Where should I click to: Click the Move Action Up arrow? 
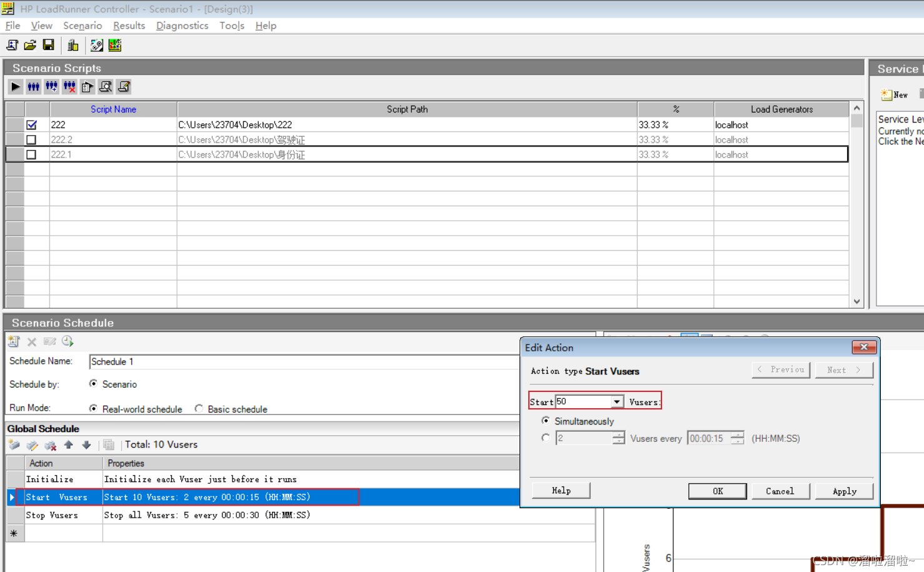click(69, 445)
